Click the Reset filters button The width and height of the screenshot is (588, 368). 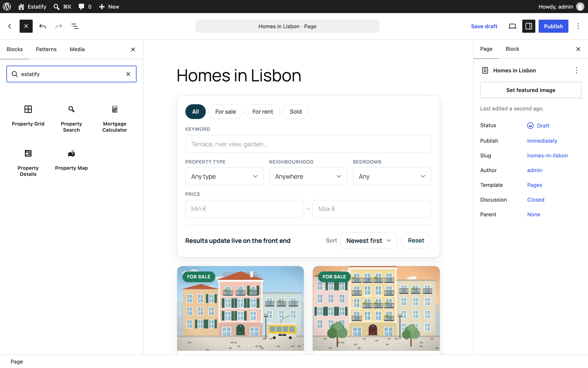point(416,240)
